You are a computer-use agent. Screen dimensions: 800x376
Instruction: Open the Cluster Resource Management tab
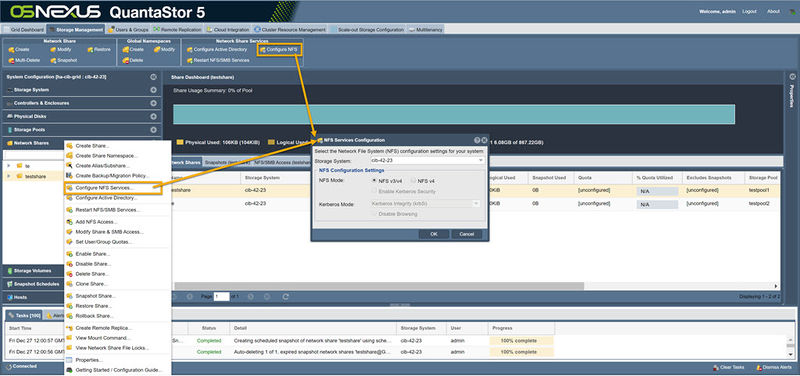click(290, 30)
